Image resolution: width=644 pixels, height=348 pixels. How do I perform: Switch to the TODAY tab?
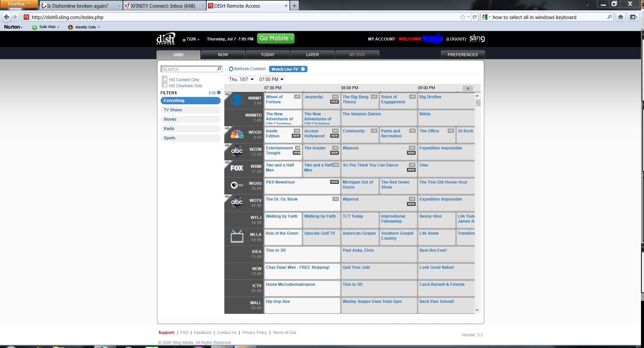pos(268,54)
